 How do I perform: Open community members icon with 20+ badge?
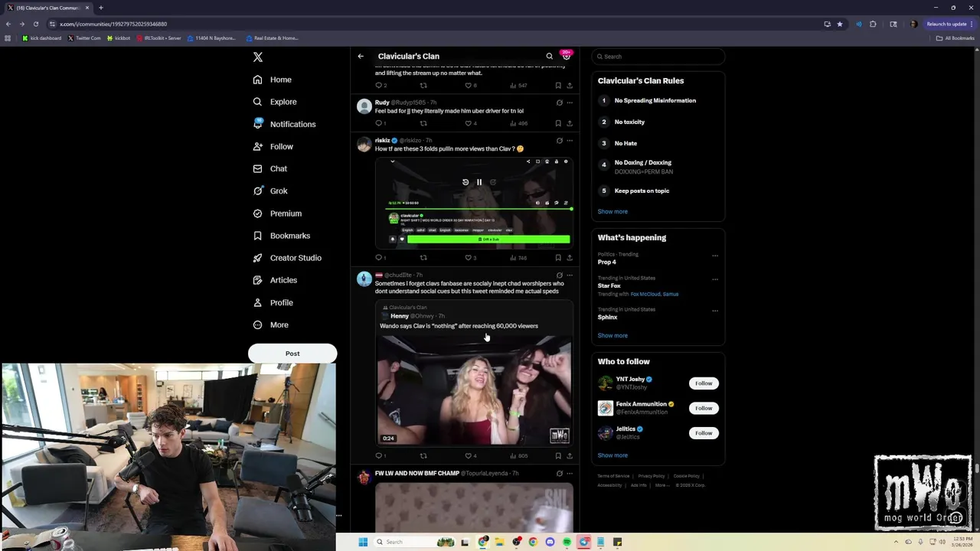click(567, 56)
